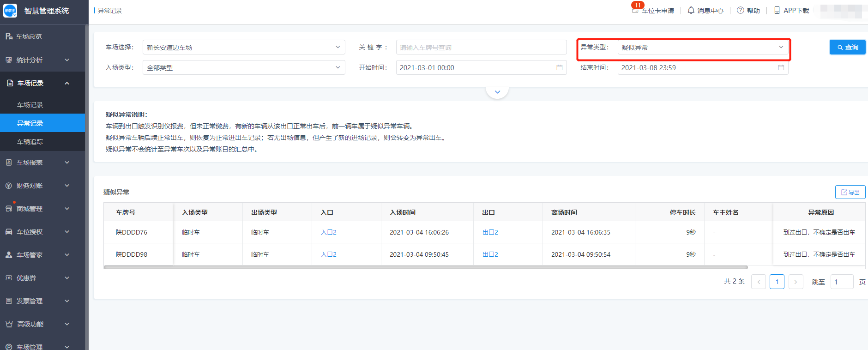Open the 异常类型 anomaly type dropdown
The height and width of the screenshot is (350, 868).
click(702, 47)
